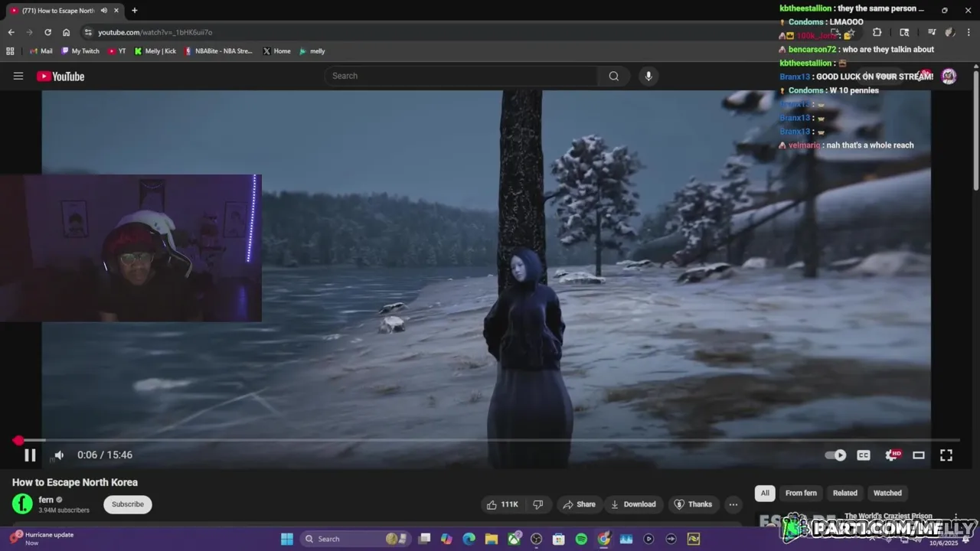
Task: Click the Thanks button
Action: click(x=693, y=504)
